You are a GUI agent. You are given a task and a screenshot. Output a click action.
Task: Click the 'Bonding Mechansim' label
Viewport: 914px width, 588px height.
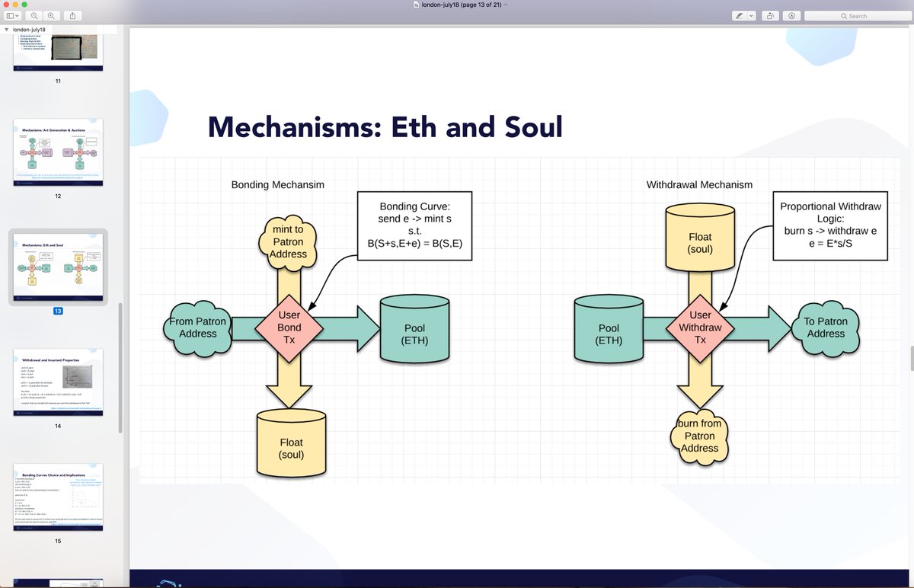278,184
